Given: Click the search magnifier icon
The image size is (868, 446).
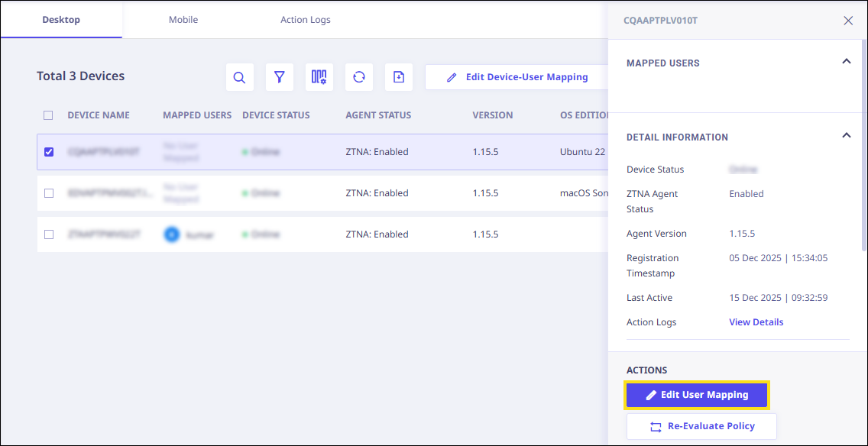Looking at the screenshot, I should click(239, 77).
